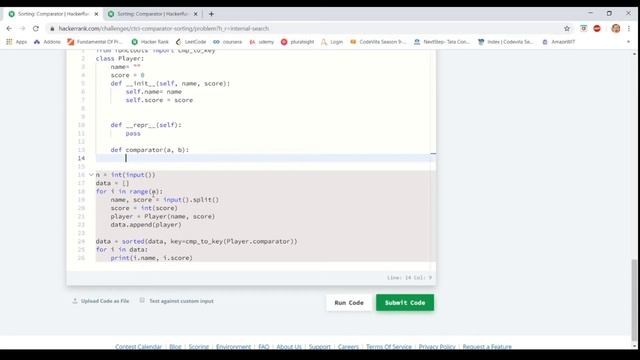Open Support footer link
640x360 pixels.
(320, 347)
